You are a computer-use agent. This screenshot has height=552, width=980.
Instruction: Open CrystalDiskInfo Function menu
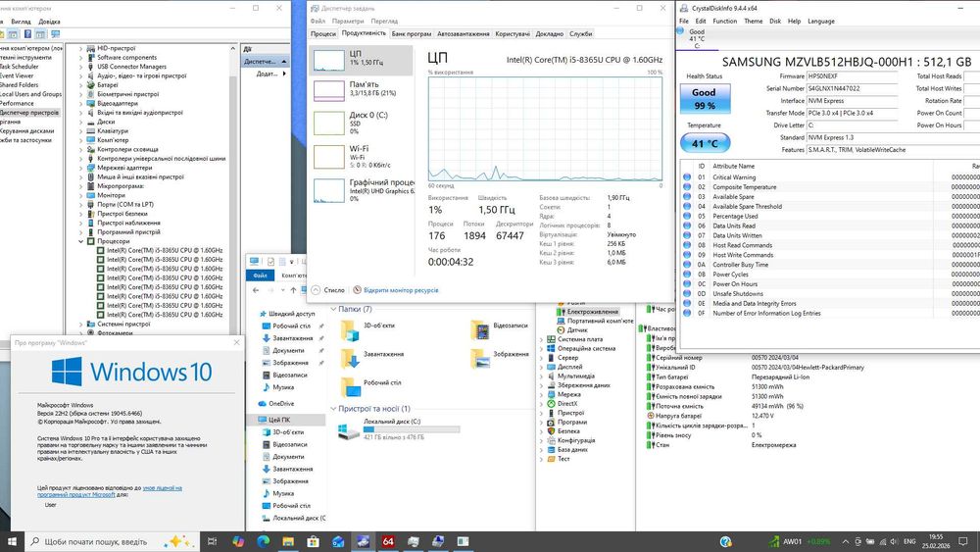click(x=724, y=22)
